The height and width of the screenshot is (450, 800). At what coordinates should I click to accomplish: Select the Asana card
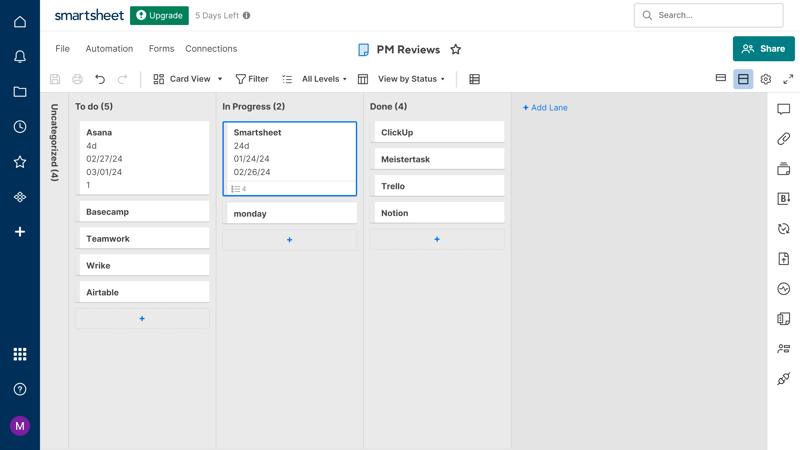click(142, 158)
